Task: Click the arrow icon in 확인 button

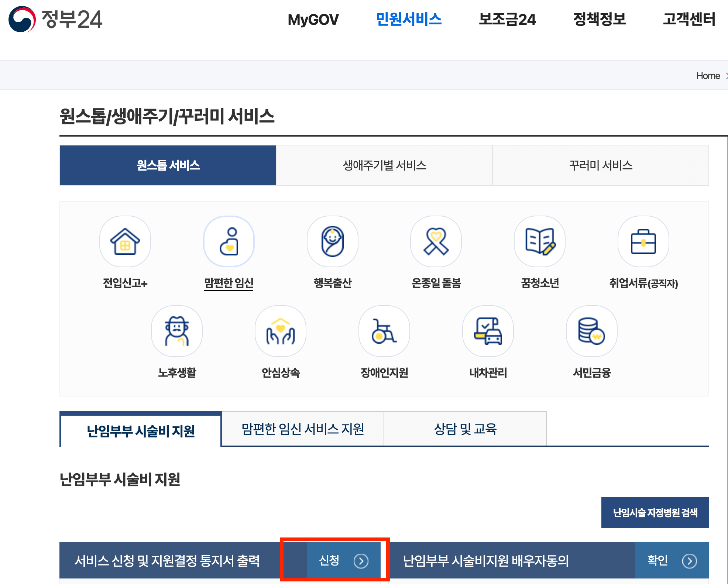Action: click(x=689, y=561)
